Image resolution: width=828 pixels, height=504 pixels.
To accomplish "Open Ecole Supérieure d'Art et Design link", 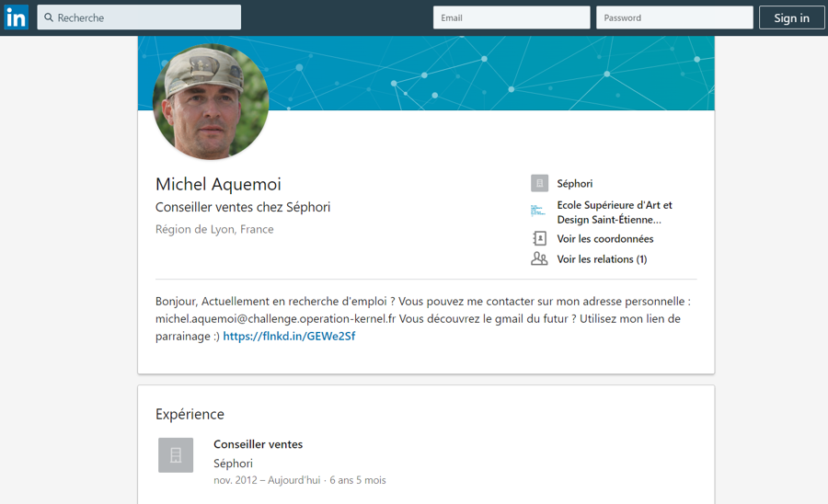I will click(x=615, y=212).
